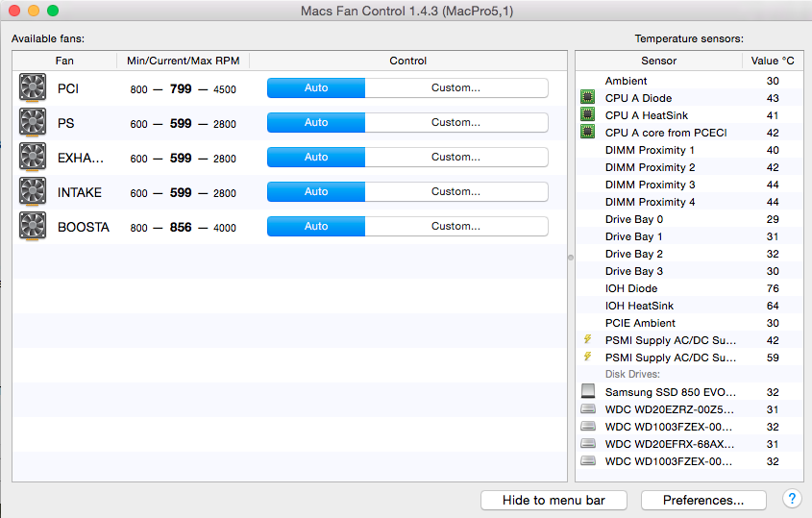Click the WDC WD20EFRX-68AX... label
The height and width of the screenshot is (518, 812).
tap(670, 444)
